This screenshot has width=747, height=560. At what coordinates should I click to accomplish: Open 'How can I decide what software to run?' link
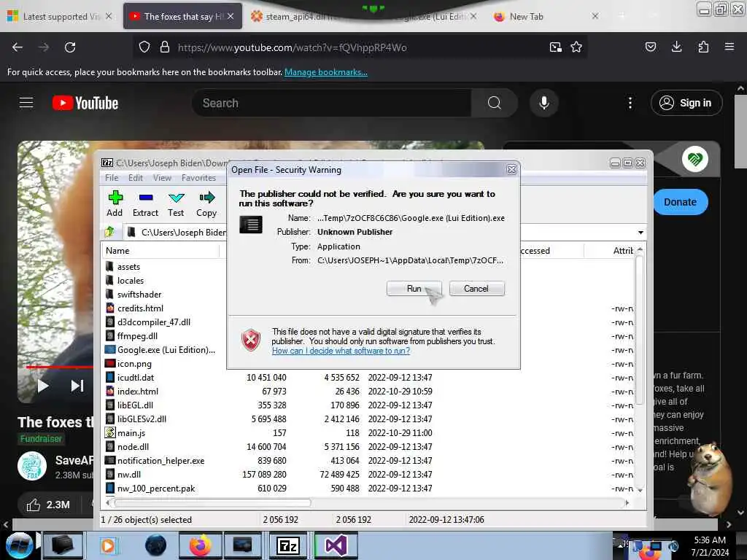pos(341,351)
